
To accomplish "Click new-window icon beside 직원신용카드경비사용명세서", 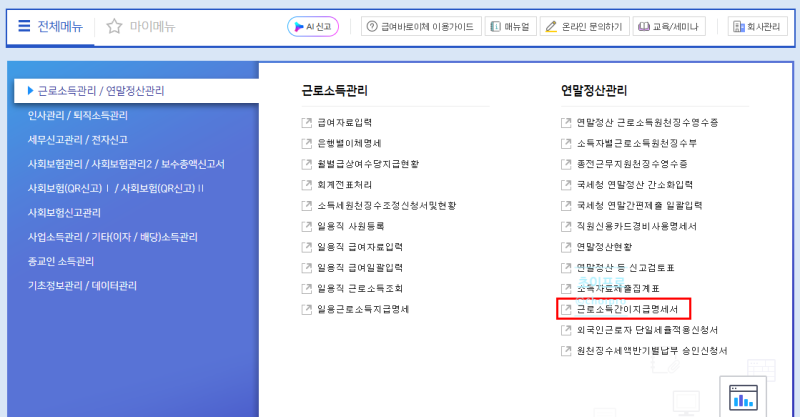I will point(566,226).
